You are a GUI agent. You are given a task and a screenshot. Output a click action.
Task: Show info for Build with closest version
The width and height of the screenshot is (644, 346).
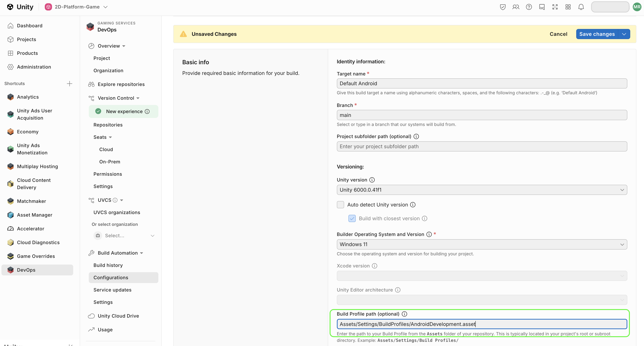(x=425, y=218)
